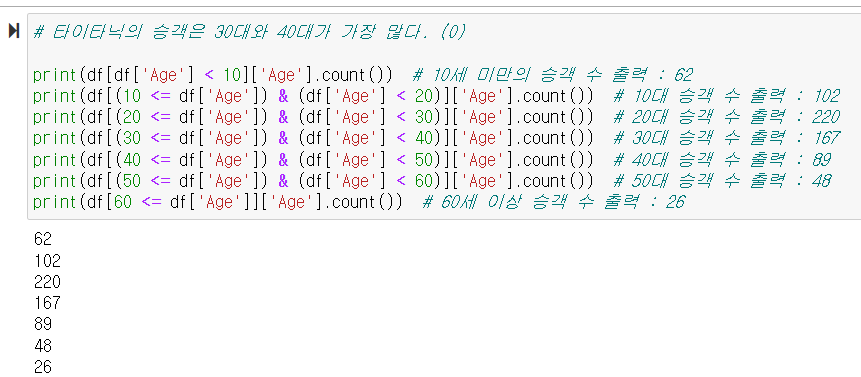Click output value 89

click(x=42, y=324)
